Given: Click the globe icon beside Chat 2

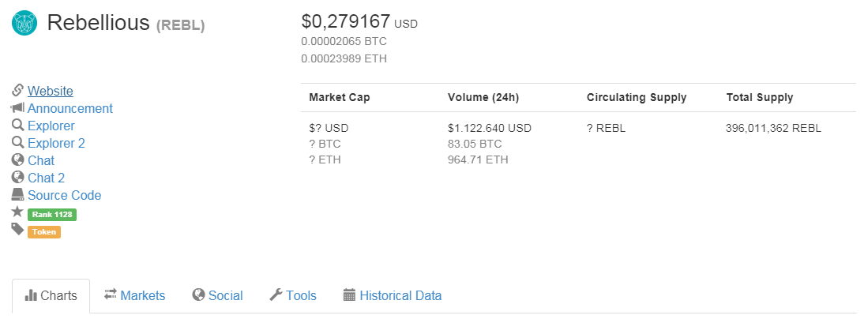Looking at the screenshot, I should [x=17, y=178].
